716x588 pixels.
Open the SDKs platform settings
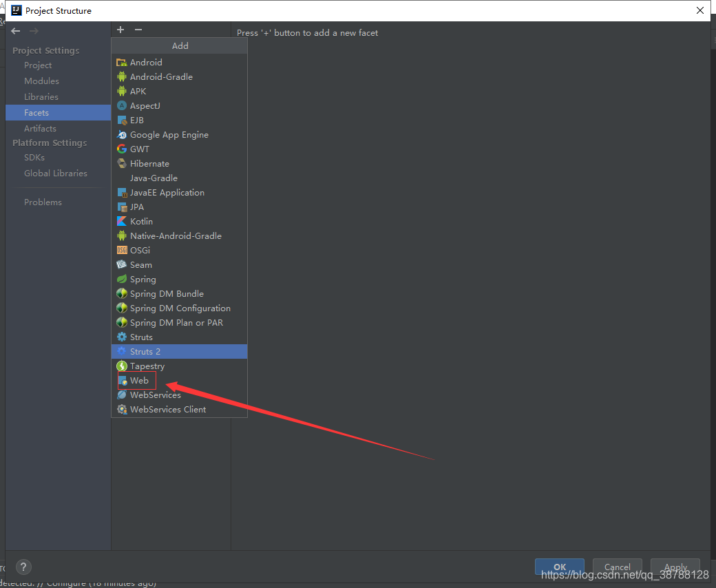click(x=58, y=158)
